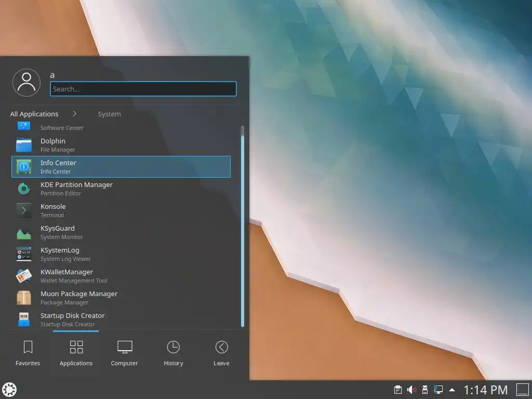Go back to All Applications breadcrumb
This screenshot has width=532, height=399.
[x=34, y=114]
